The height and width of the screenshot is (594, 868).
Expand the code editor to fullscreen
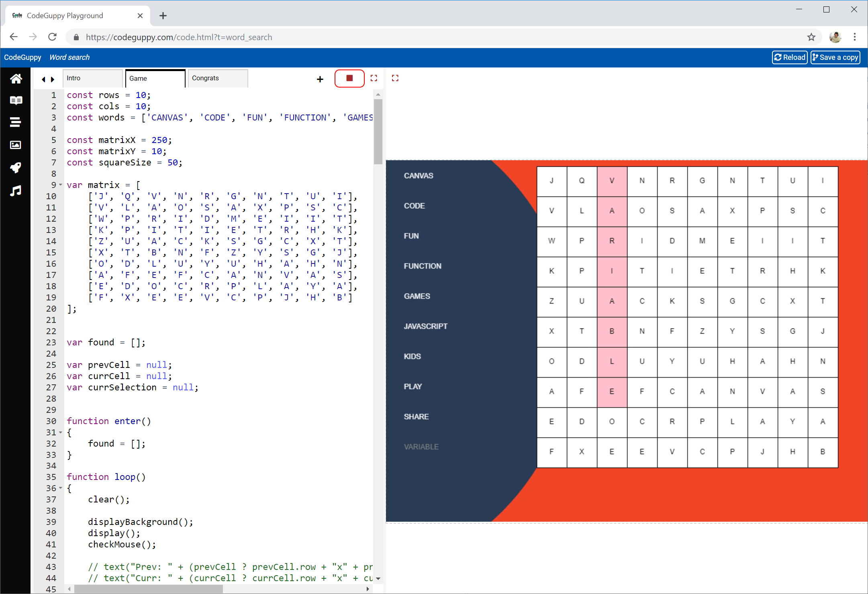[374, 78]
